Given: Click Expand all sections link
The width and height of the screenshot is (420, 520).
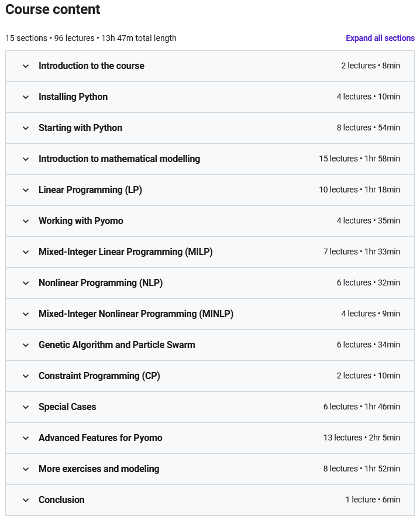Looking at the screenshot, I should (x=380, y=38).
